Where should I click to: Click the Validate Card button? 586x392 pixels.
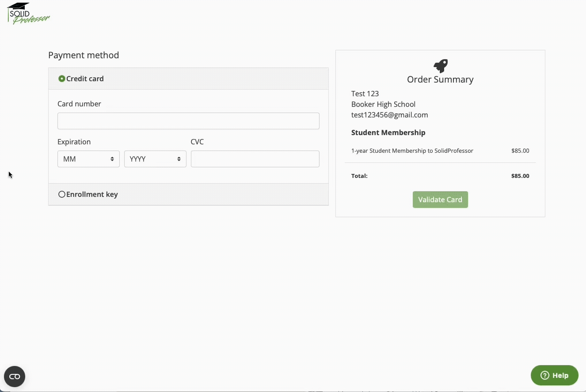[440, 200]
